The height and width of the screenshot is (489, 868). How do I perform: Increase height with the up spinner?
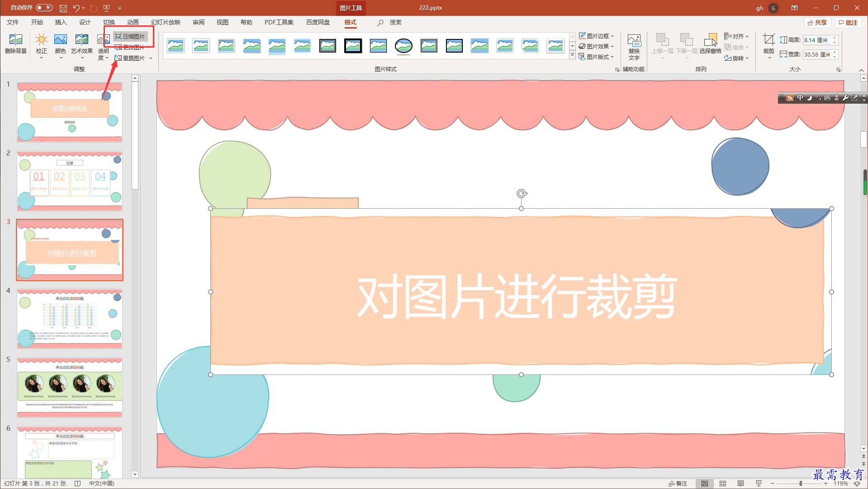[835, 38]
